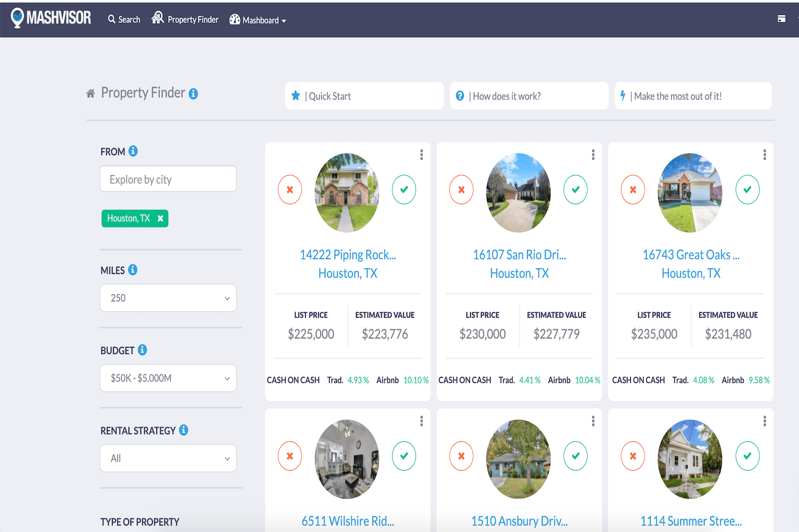Image resolution: width=799 pixels, height=532 pixels.
Task: Open three-dot menu on 16743 Great Oaks card
Action: (x=765, y=155)
